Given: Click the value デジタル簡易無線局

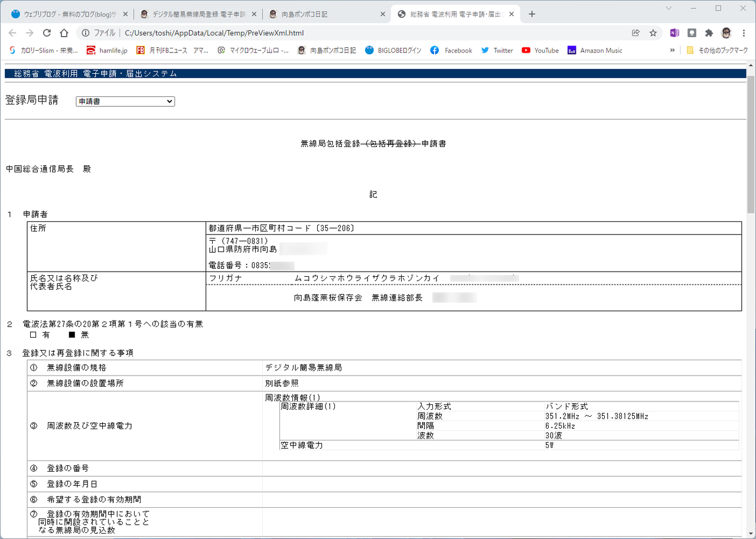Looking at the screenshot, I should (x=304, y=367).
